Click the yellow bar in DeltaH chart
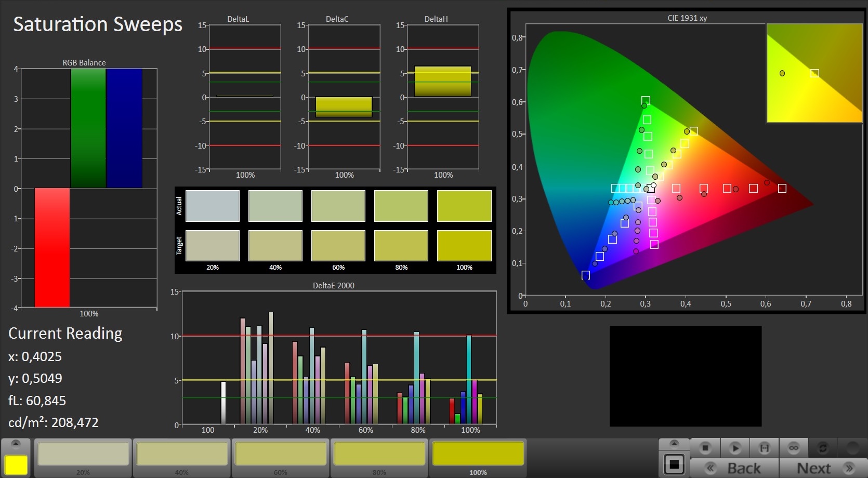Viewport: 868px width, 478px height. (x=443, y=82)
